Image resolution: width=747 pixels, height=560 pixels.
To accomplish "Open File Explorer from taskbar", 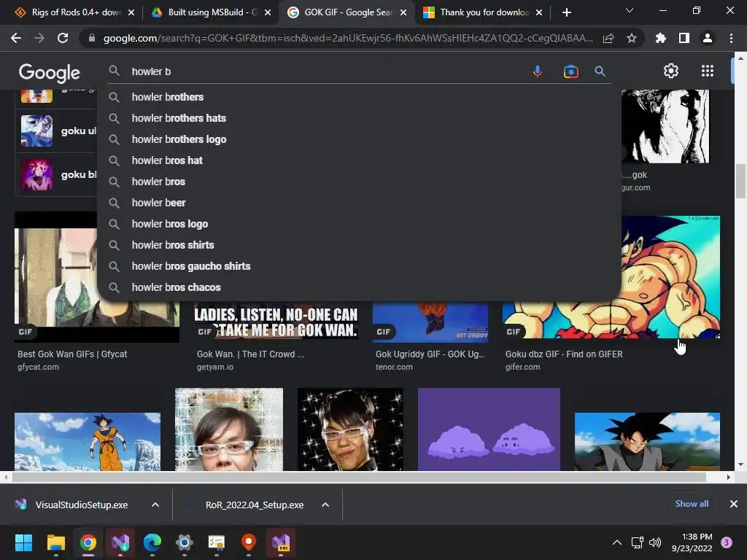I will [55, 542].
